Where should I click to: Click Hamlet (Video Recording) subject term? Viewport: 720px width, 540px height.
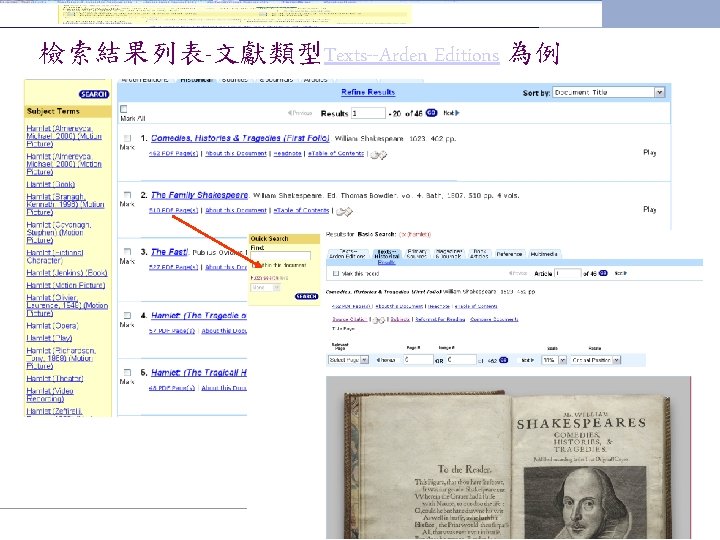(x=50, y=395)
